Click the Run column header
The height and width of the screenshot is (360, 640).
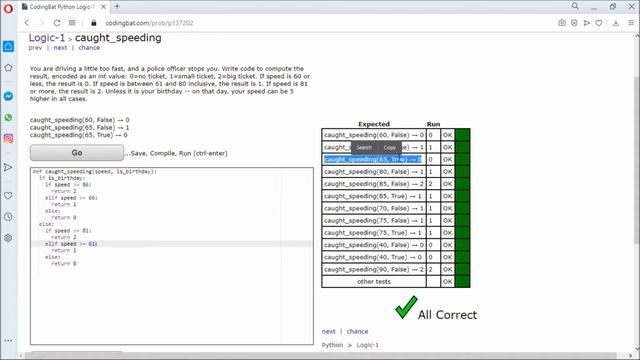pyautogui.click(x=433, y=124)
